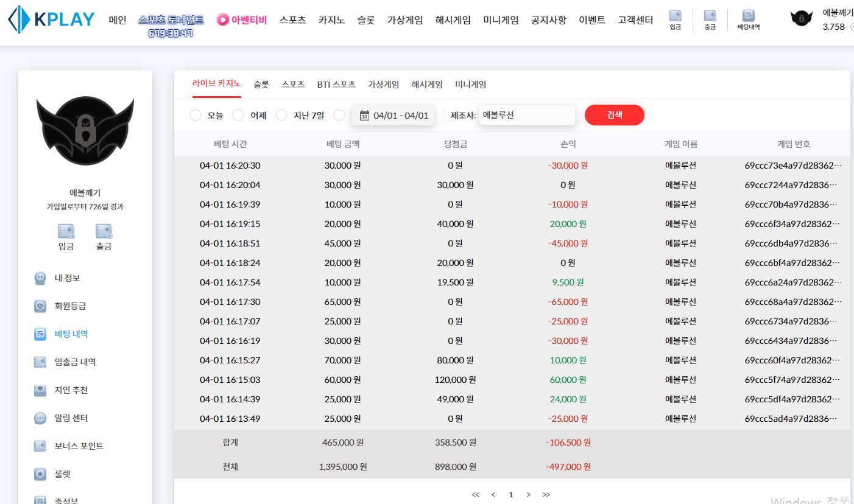Viewport: 854px width, 504px height.
Task: Open 내 정보 in sidebar
Action: [x=67, y=278]
